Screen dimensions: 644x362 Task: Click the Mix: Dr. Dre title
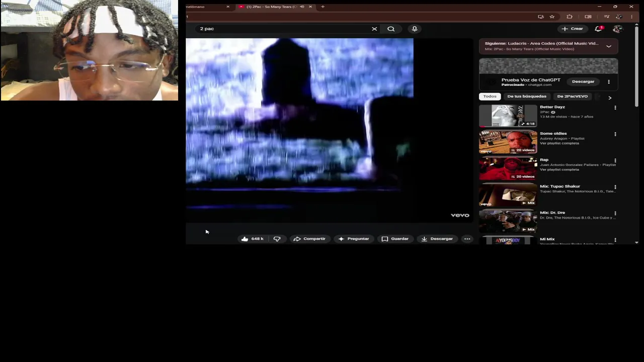click(552, 213)
